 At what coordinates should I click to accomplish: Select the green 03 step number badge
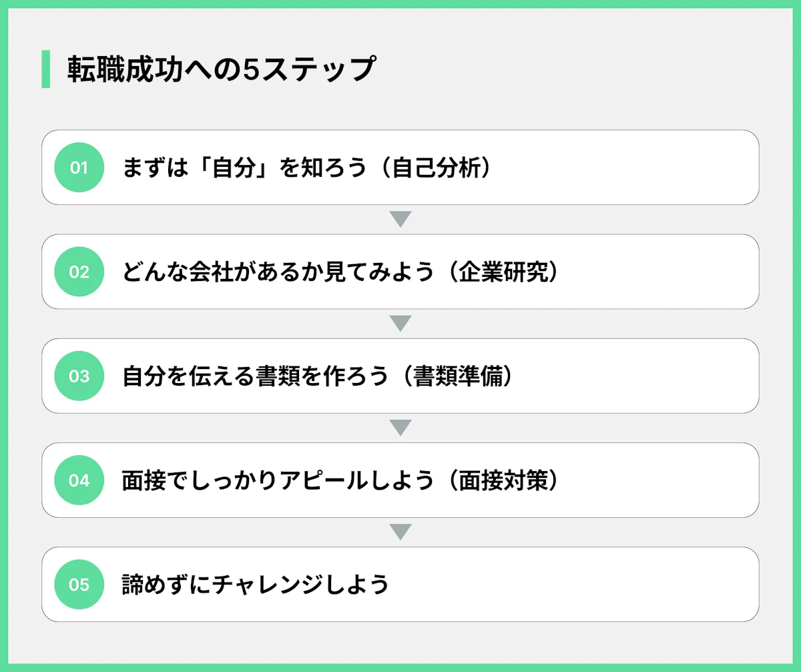tap(79, 376)
